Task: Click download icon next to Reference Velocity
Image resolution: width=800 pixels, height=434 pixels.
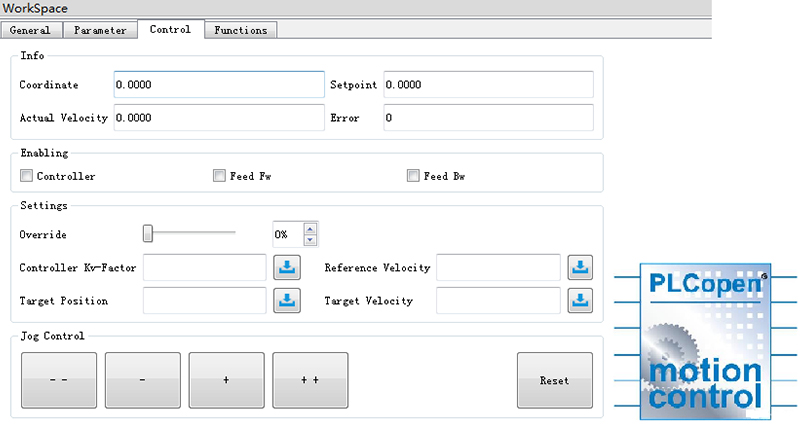Action: coord(580,267)
